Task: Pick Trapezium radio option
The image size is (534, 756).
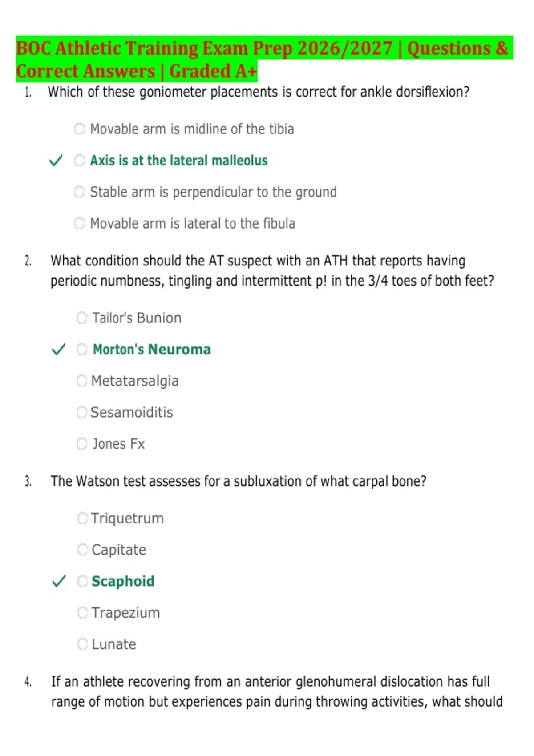Action: point(82,613)
